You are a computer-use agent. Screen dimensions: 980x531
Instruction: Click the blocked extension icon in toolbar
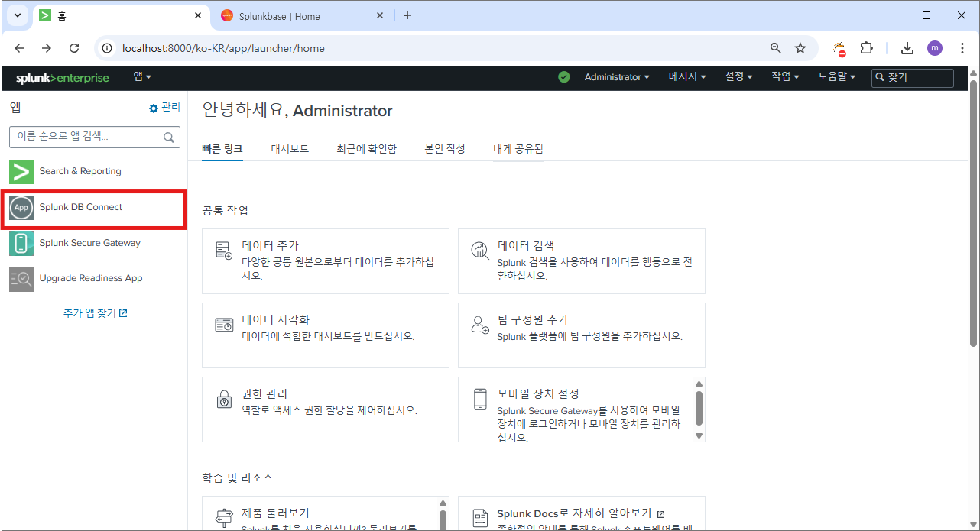point(839,49)
